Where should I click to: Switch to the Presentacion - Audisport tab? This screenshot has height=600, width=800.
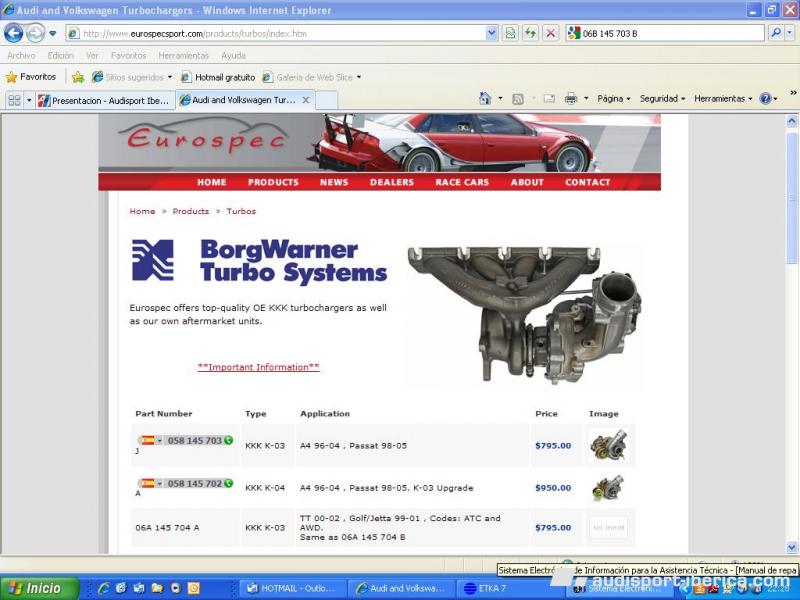[x=105, y=101]
